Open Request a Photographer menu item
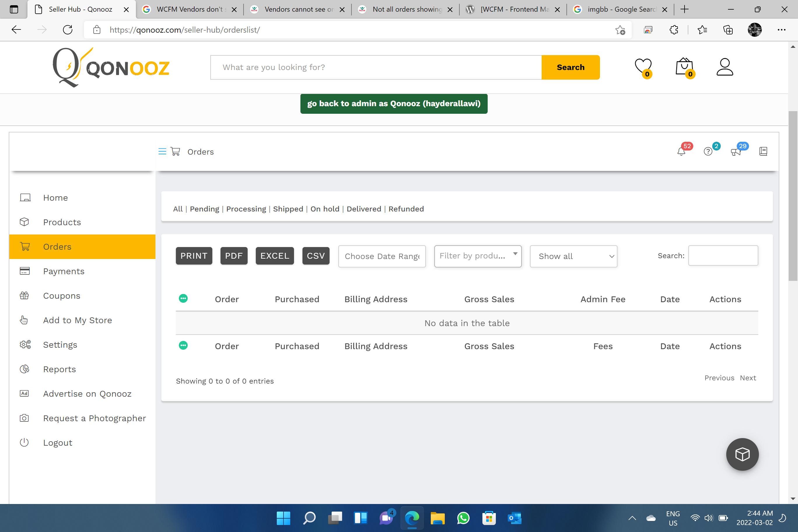The image size is (798, 532). pos(82,418)
